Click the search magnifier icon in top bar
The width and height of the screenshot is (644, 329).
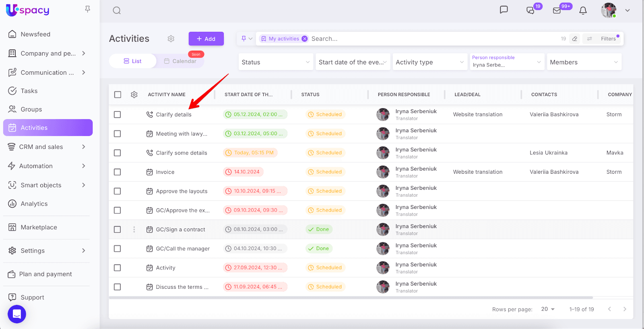pos(117,10)
